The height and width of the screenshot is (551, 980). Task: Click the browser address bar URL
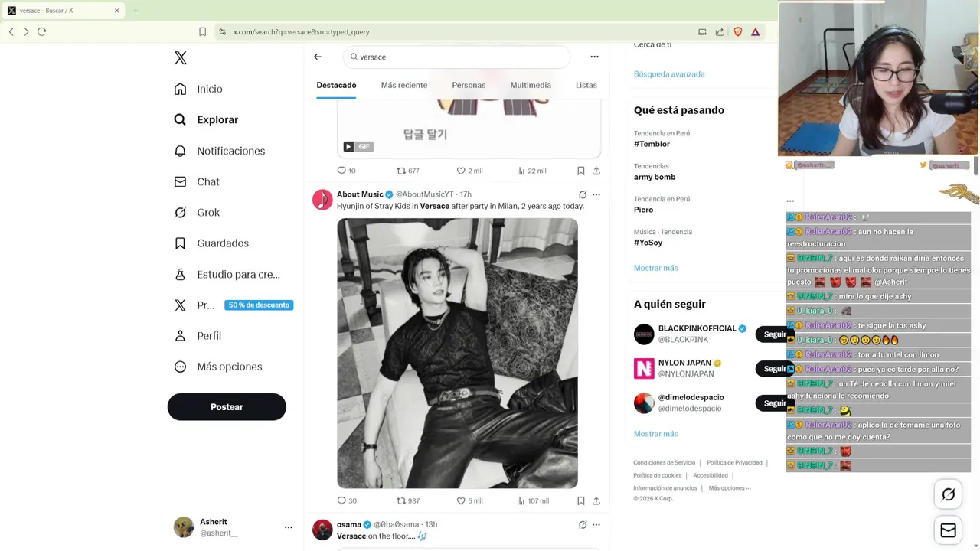[302, 32]
